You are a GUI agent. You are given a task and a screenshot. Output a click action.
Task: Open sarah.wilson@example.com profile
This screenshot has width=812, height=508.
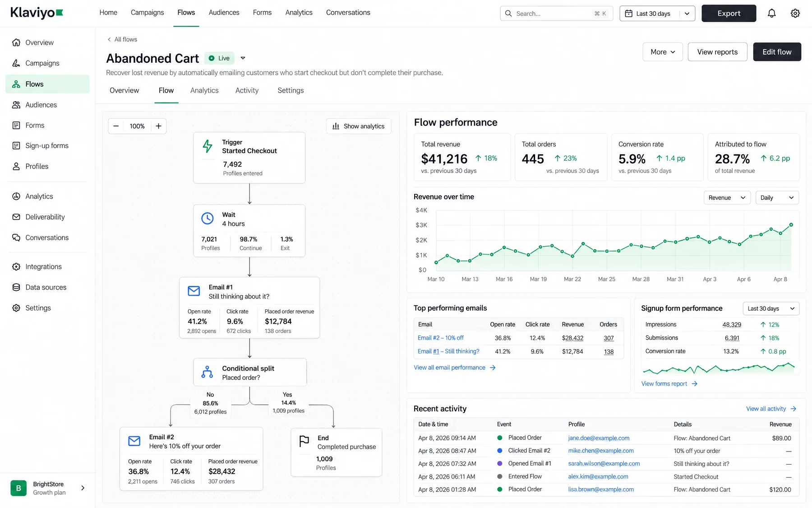pos(604,464)
